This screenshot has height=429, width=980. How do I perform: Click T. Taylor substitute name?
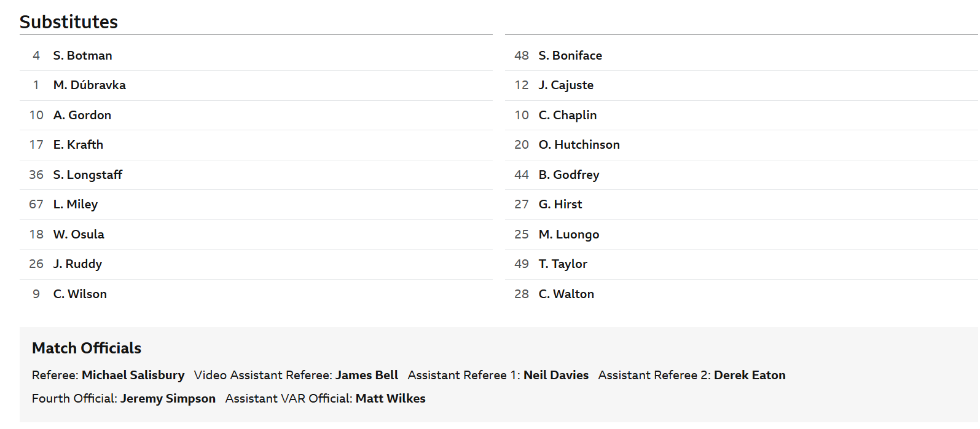point(562,264)
